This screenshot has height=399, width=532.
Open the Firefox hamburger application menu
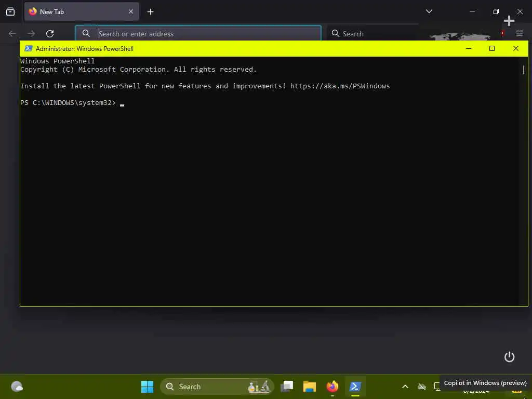[x=520, y=33]
